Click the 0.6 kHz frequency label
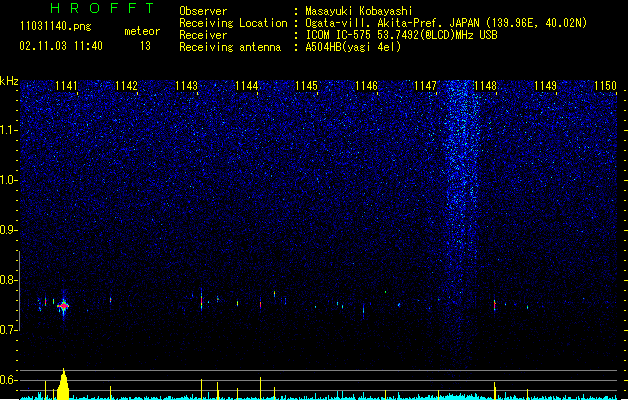 (8, 380)
